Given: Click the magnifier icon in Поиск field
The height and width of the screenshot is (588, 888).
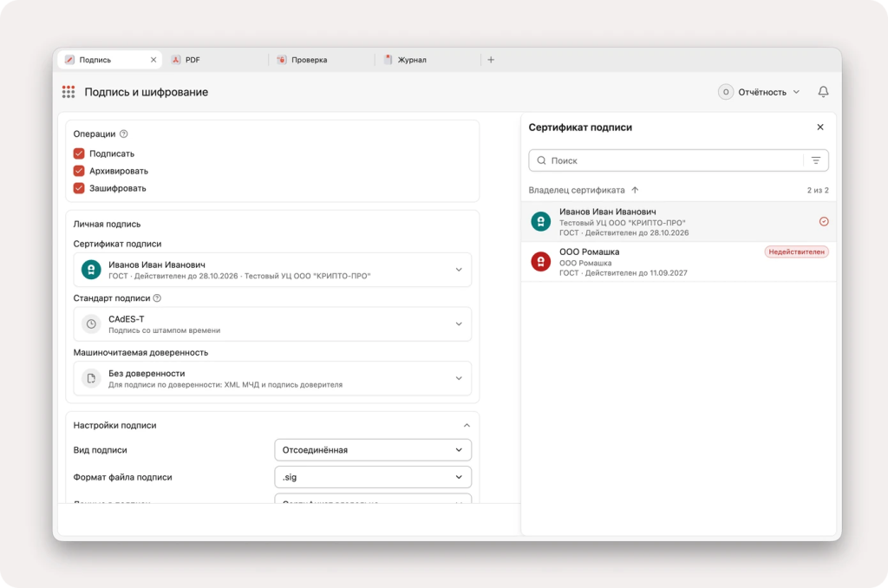Looking at the screenshot, I should [x=541, y=160].
